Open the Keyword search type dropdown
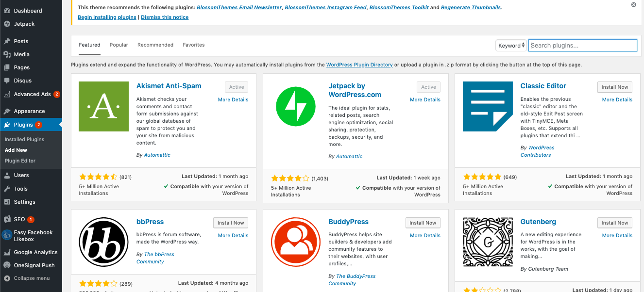The width and height of the screenshot is (644, 292). click(511, 46)
